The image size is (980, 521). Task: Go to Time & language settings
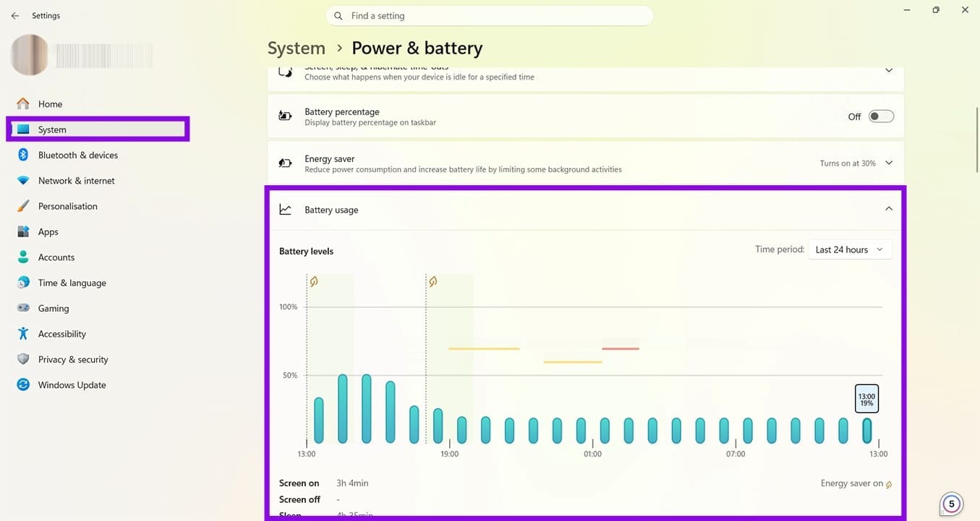tap(72, 283)
